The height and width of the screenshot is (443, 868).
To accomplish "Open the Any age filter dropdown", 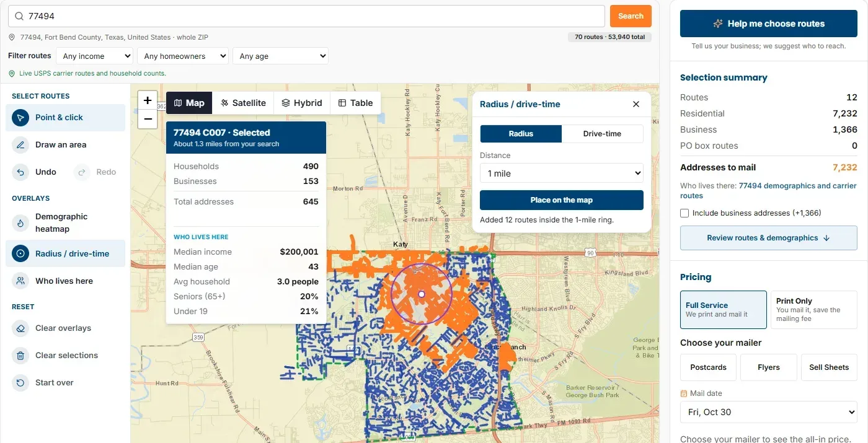I will tap(280, 56).
